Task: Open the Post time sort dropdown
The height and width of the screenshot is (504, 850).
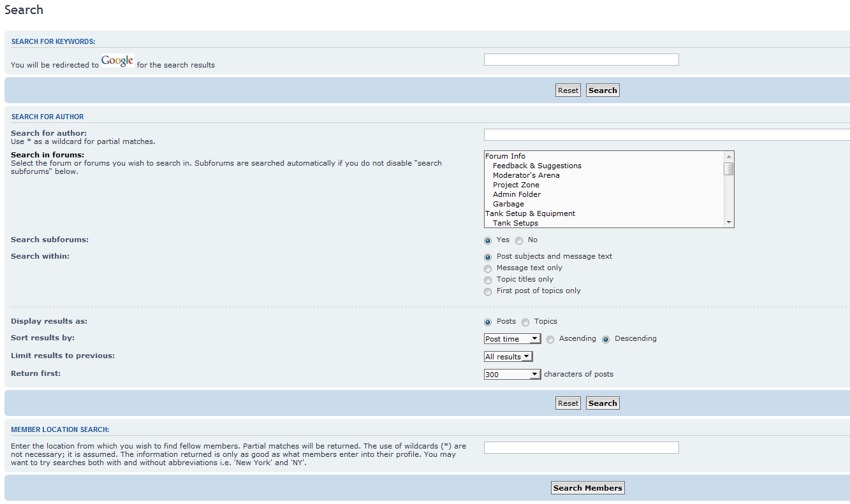Action: (513, 339)
